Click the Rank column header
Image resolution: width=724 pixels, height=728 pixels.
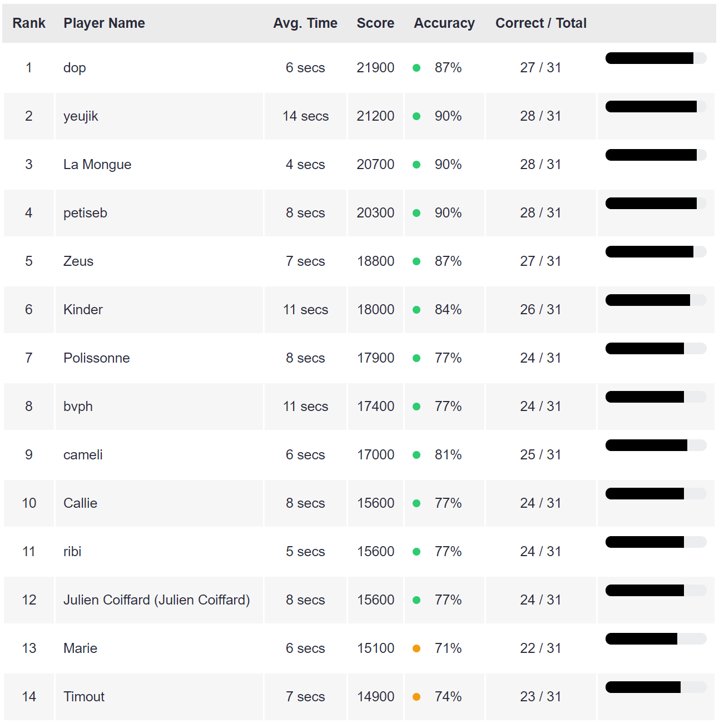point(29,23)
